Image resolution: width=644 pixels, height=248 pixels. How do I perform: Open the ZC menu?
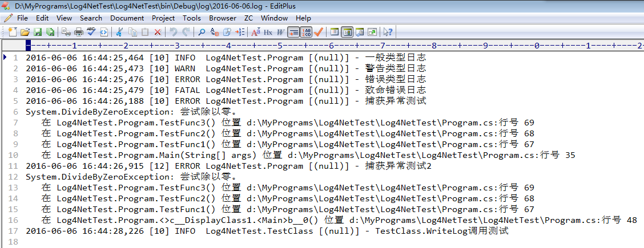pyautogui.click(x=248, y=18)
